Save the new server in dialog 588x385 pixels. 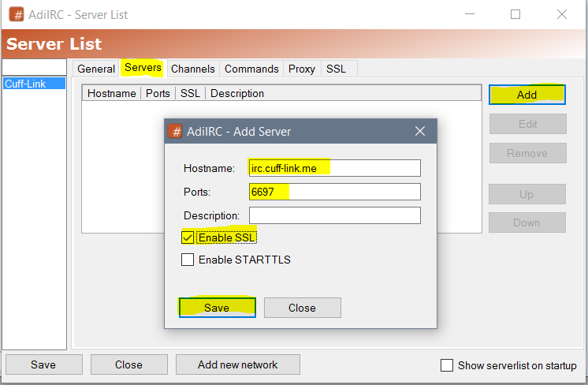tap(217, 308)
